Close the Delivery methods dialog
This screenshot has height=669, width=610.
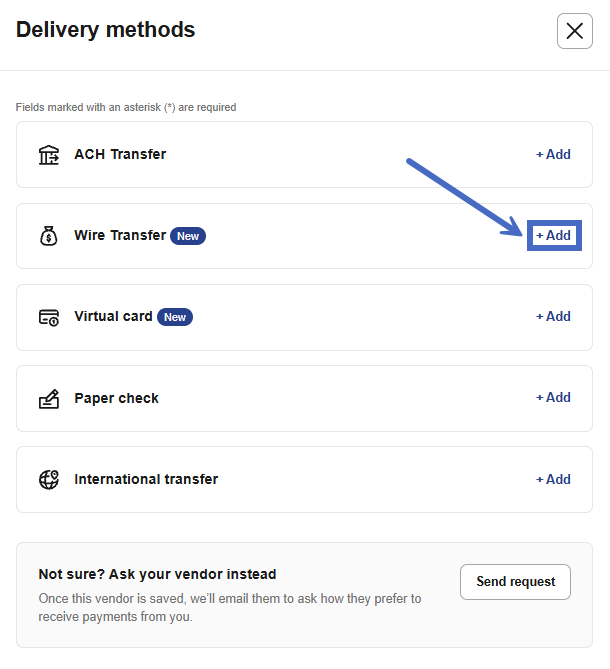tap(574, 31)
